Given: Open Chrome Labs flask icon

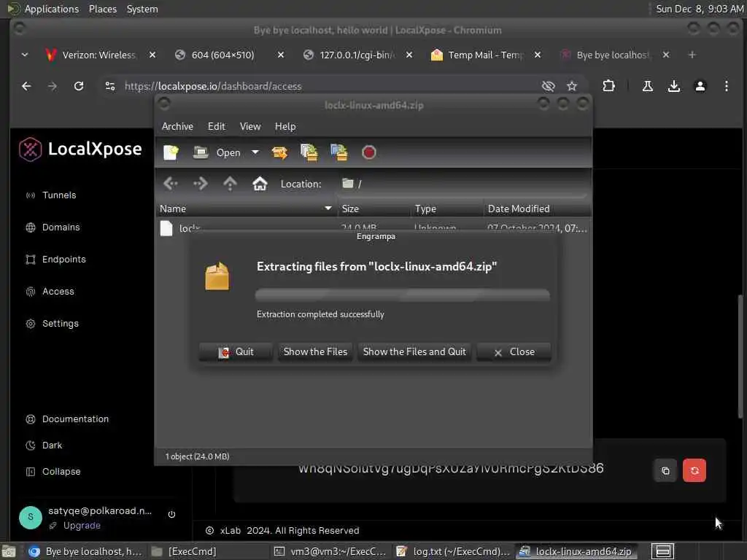Looking at the screenshot, I should point(648,86).
